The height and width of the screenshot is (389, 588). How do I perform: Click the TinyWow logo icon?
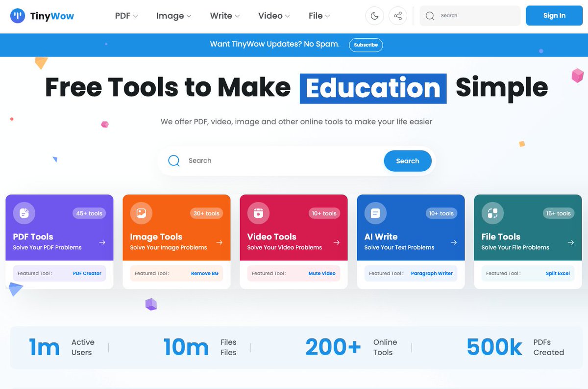(x=18, y=16)
